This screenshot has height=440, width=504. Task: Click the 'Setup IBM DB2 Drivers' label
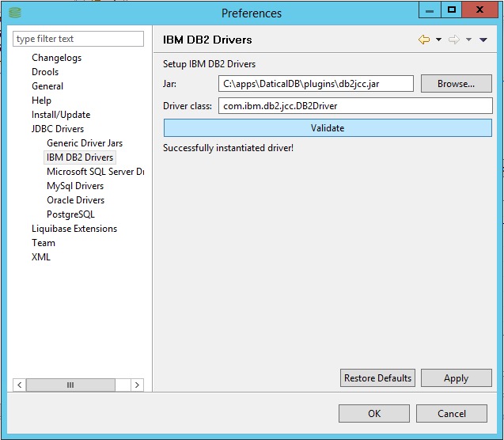click(209, 64)
